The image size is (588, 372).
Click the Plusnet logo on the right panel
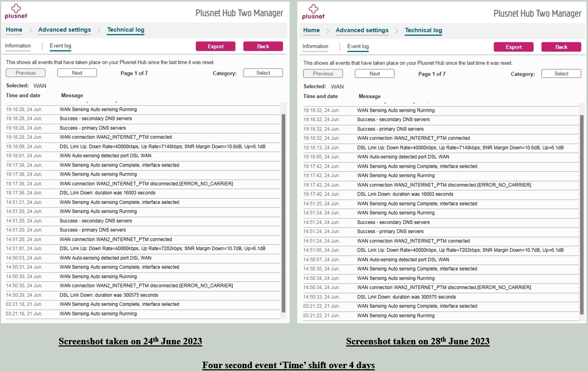[313, 11]
